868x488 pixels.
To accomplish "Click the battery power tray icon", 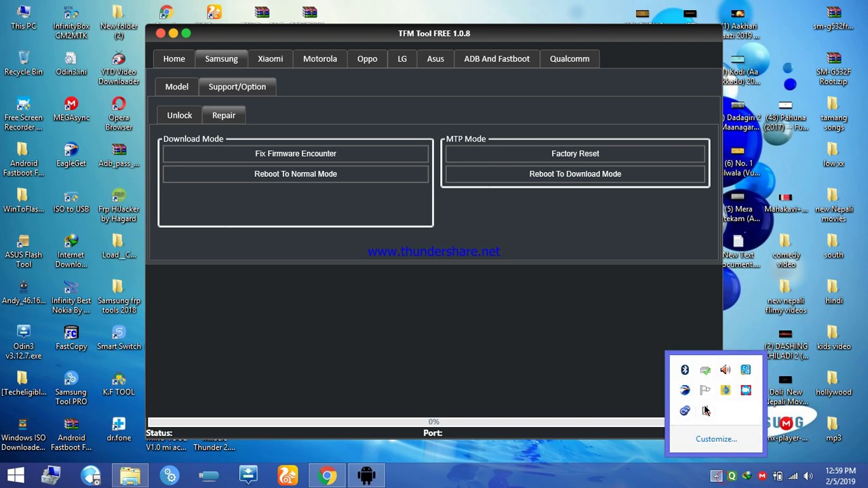I will point(778,476).
